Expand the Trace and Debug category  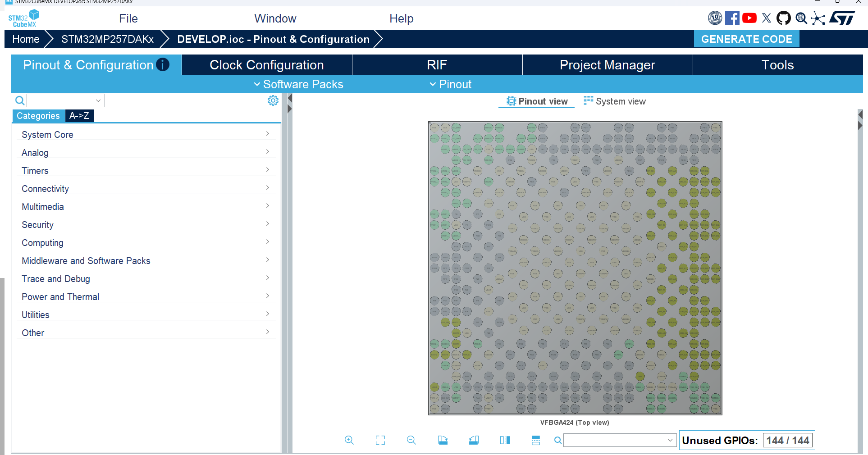[x=146, y=278]
